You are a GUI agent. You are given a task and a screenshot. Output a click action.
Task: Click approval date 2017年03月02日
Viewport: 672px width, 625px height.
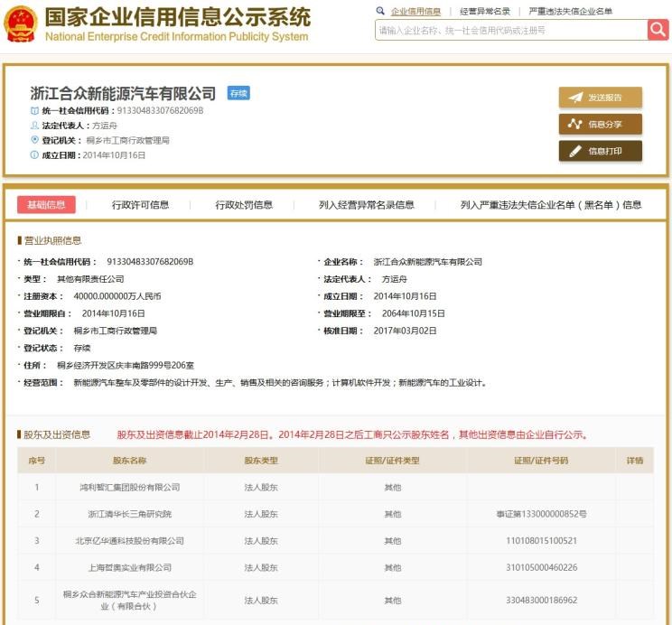pyautogui.click(x=405, y=331)
